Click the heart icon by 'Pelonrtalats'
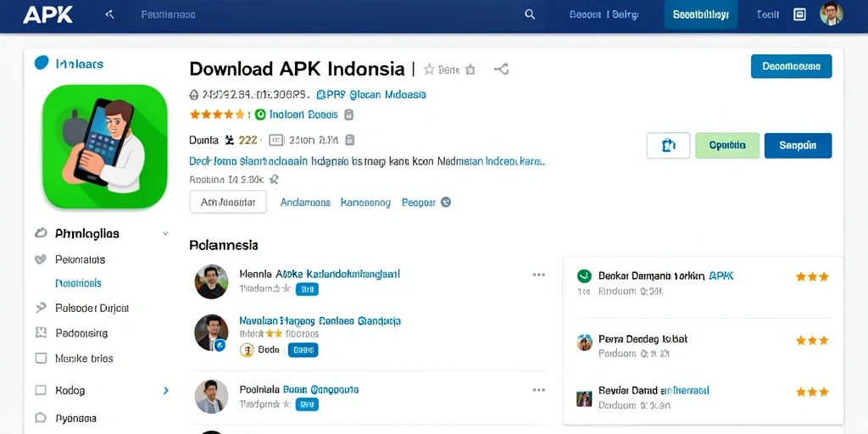 (41, 259)
